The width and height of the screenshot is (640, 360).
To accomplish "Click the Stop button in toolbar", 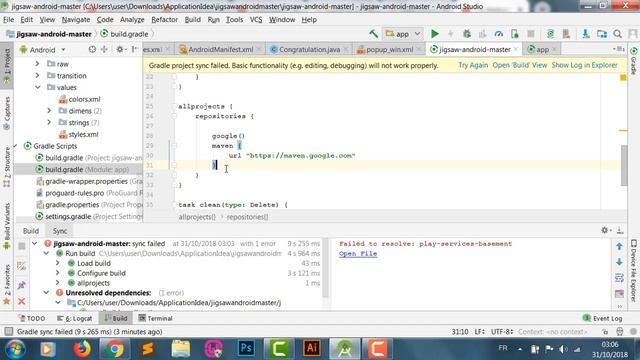I will [x=531, y=34].
